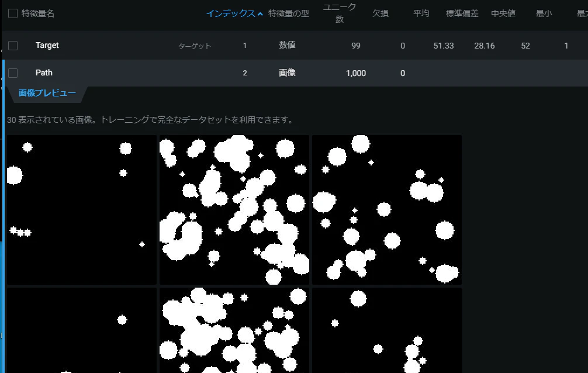Open the bottom-middle dense blob preview image
Viewport: 588px width, 373px height.
(x=234, y=330)
